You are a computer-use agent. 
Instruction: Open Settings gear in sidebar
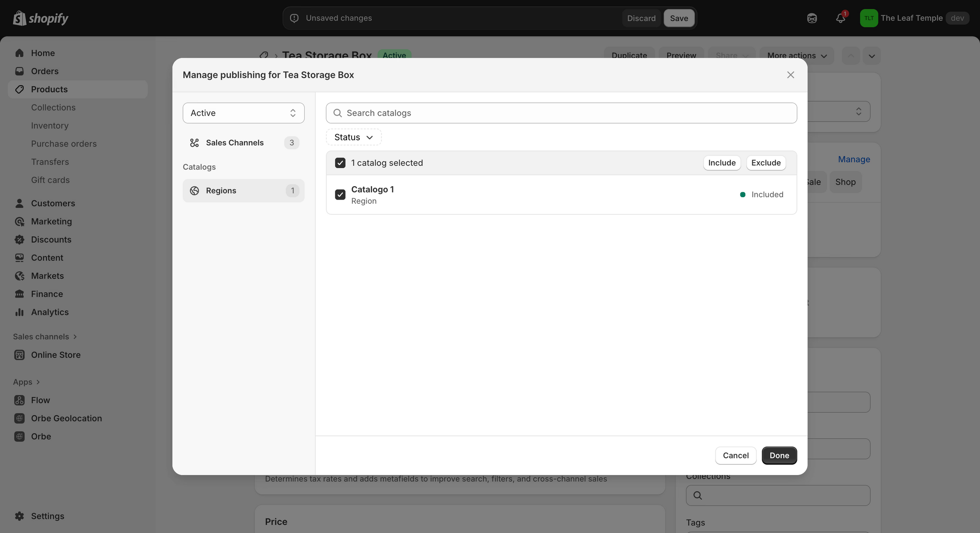(x=19, y=516)
